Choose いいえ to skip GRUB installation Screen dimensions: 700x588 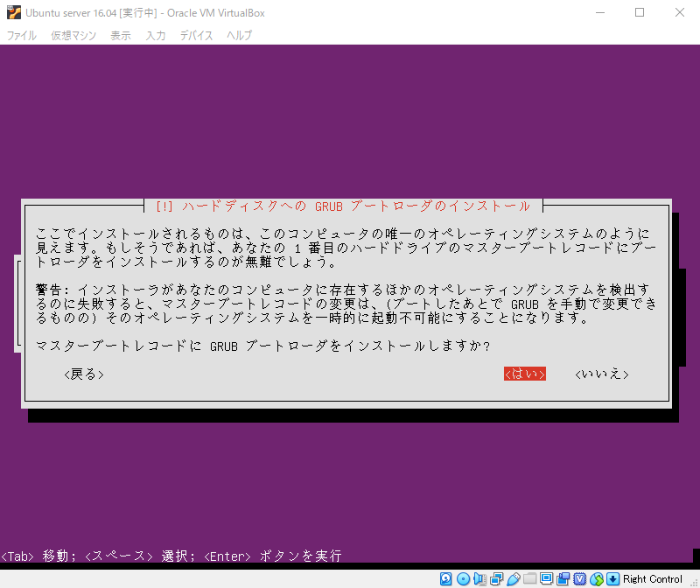click(602, 374)
